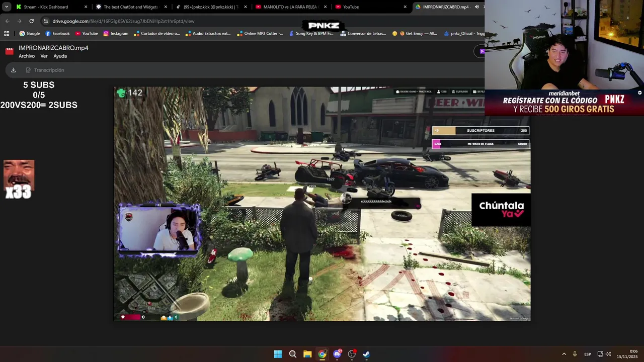Open the volume tray icon
The width and height of the screenshot is (644, 362).
tap(608, 354)
